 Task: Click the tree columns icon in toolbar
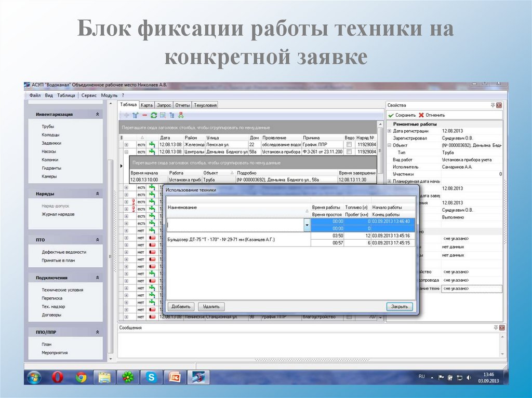click(171, 115)
